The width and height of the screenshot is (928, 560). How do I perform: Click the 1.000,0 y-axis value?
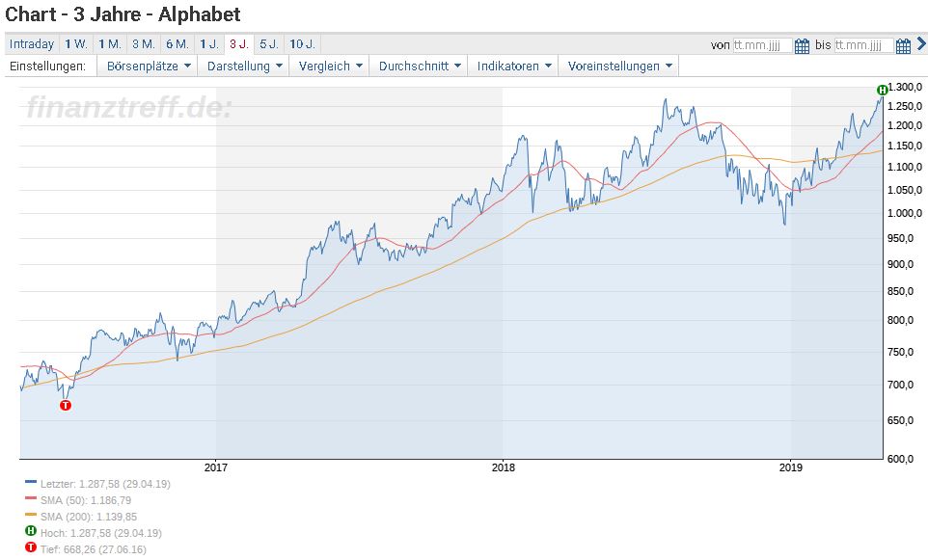tap(905, 213)
